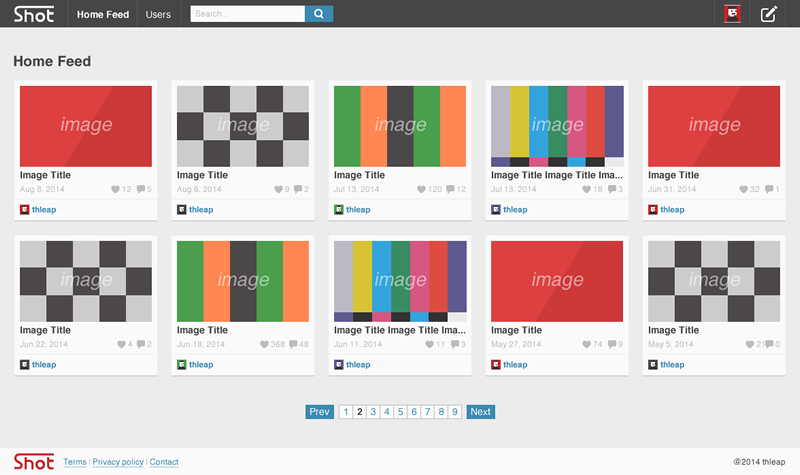Click heart icon on Jun 31, 2014 card
The height and width of the screenshot is (475, 800).
pos(743,189)
